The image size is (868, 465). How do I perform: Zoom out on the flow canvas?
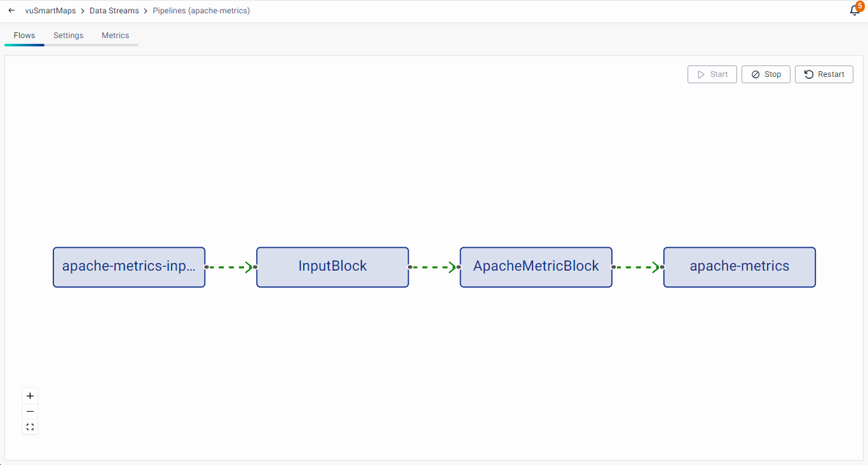point(30,412)
